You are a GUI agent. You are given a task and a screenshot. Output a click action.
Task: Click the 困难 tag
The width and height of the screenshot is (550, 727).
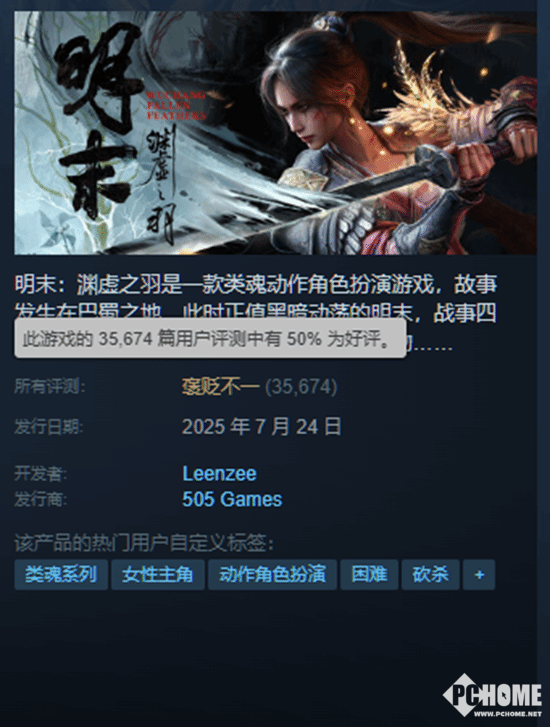click(369, 575)
